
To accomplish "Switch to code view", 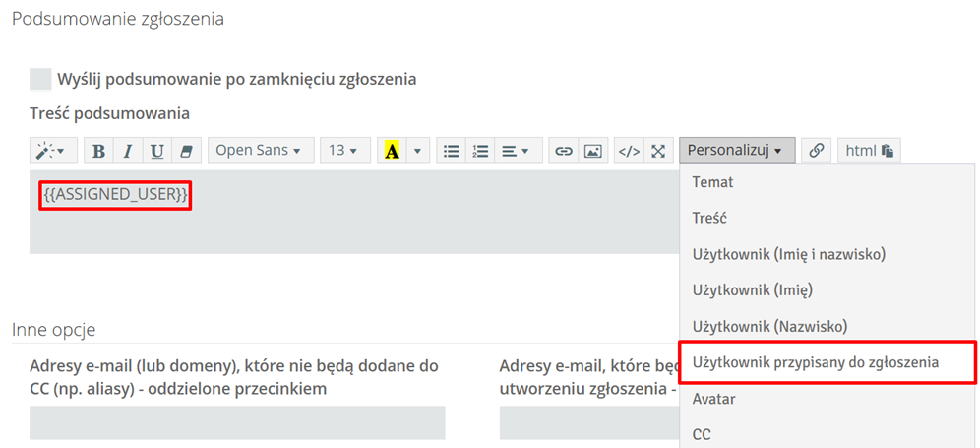I will [629, 151].
